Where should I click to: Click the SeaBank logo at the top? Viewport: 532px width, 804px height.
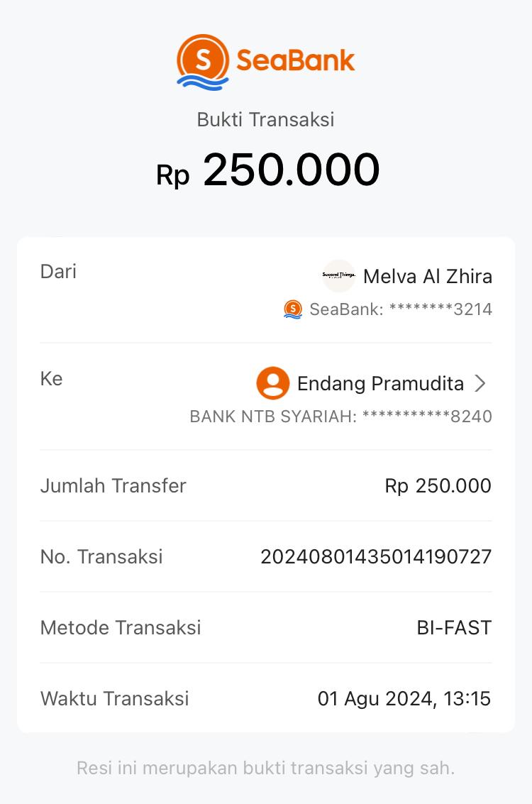pyautogui.click(x=203, y=61)
